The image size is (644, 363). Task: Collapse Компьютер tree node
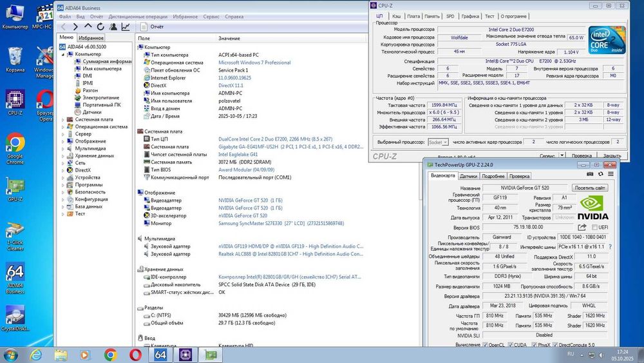(63, 54)
